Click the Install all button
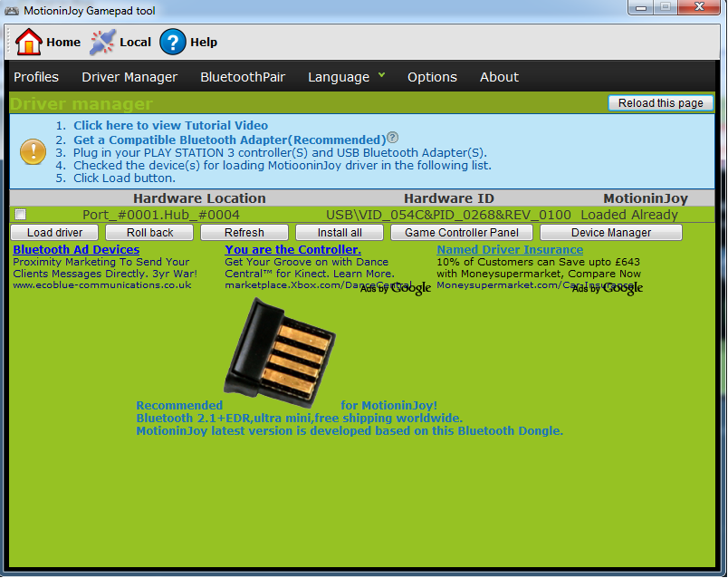The height and width of the screenshot is (578, 728). click(x=340, y=232)
